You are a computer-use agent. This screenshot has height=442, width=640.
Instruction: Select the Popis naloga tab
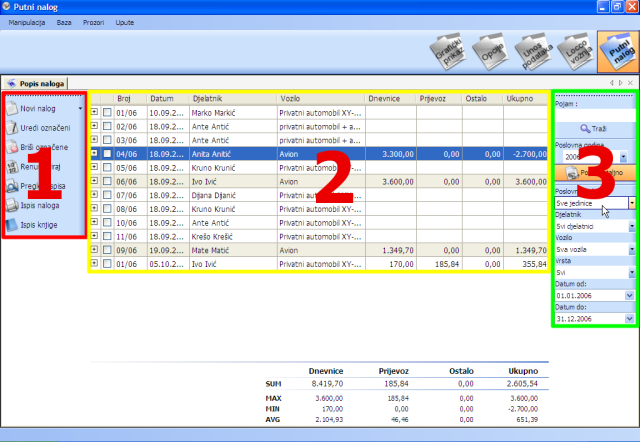[36, 84]
